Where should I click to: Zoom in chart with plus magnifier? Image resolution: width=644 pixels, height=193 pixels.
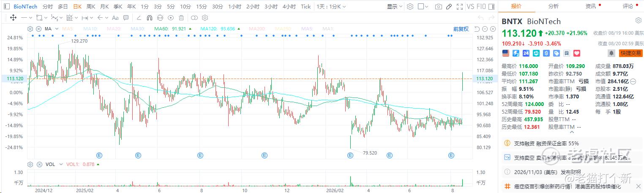coord(493,29)
